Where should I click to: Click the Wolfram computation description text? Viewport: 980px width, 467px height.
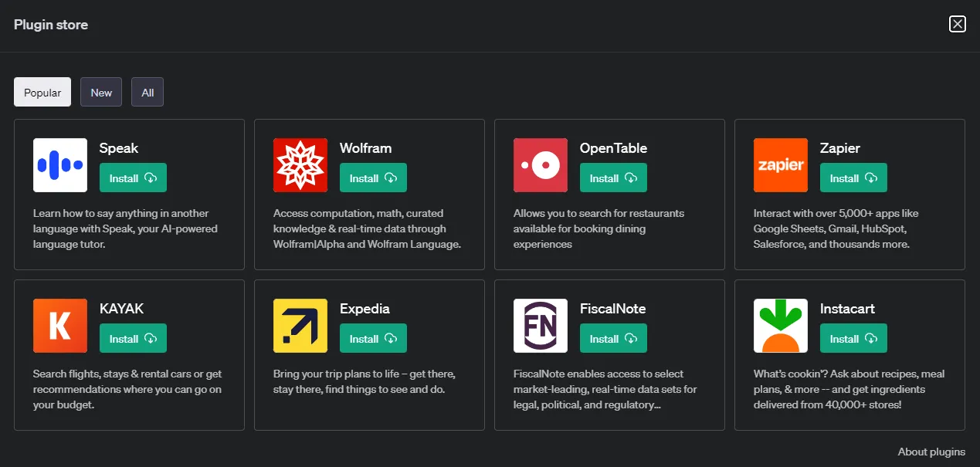[x=367, y=228]
